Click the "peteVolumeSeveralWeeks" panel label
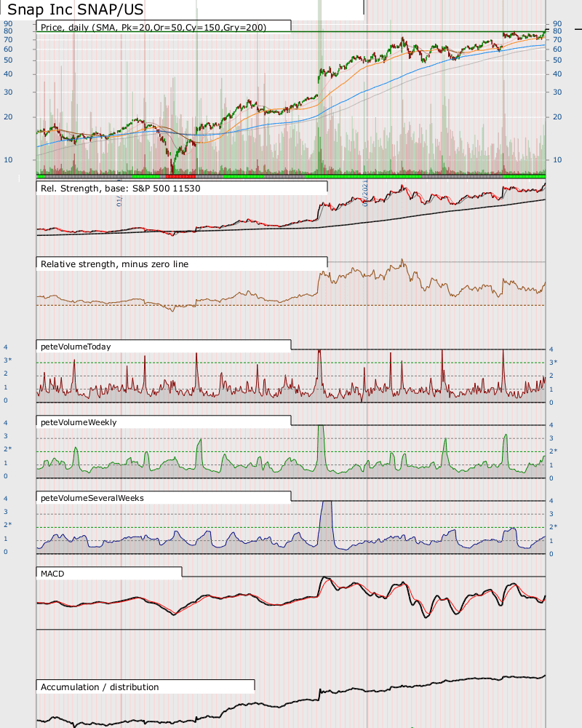Viewport: 582px width, 728px height. pyautogui.click(x=92, y=498)
